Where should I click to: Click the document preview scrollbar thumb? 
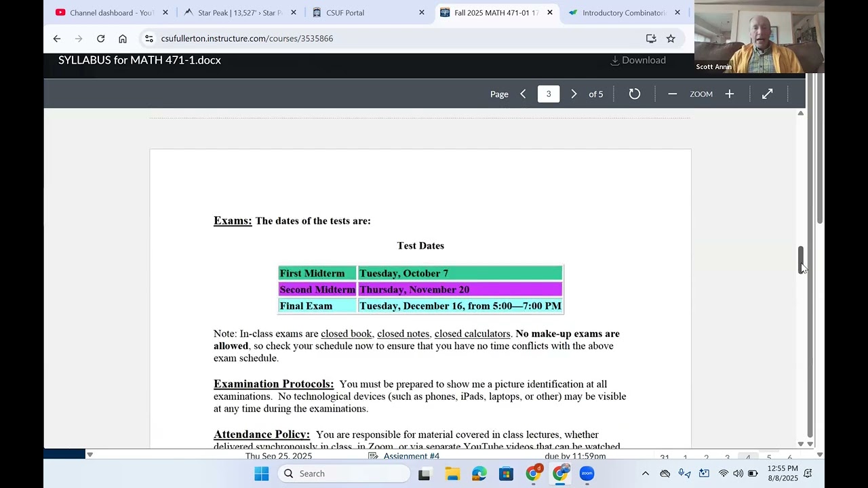point(801,260)
